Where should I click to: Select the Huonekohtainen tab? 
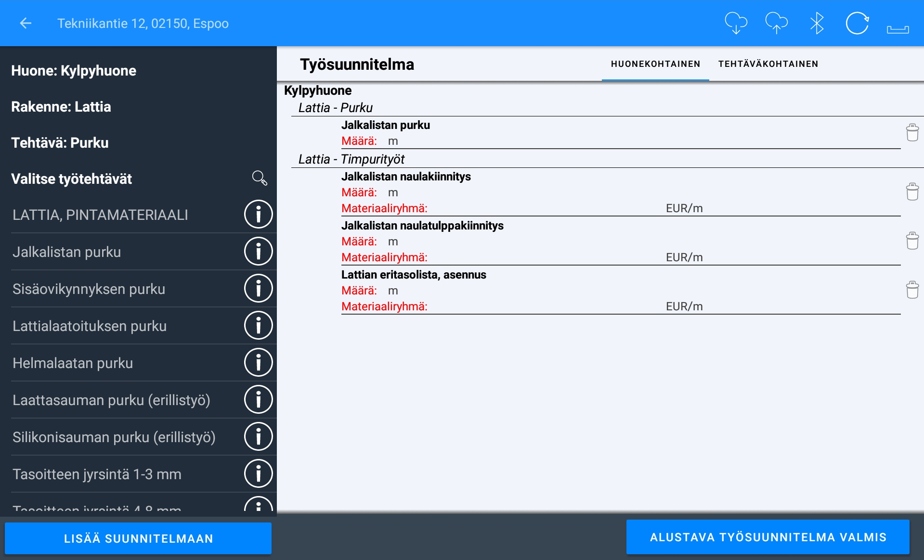click(655, 64)
